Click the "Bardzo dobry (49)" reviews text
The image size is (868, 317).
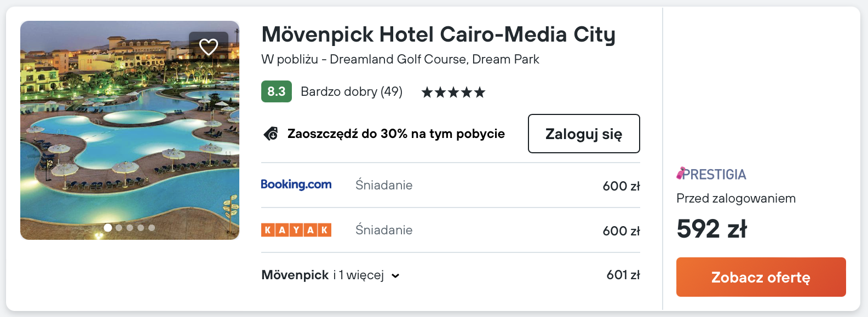click(352, 91)
